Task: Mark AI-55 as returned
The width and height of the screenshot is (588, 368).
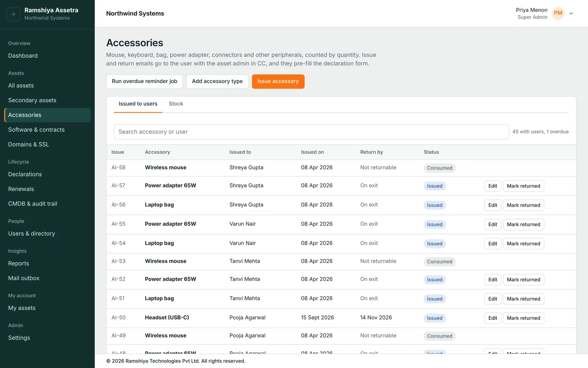Action: (x=523, y=224)
